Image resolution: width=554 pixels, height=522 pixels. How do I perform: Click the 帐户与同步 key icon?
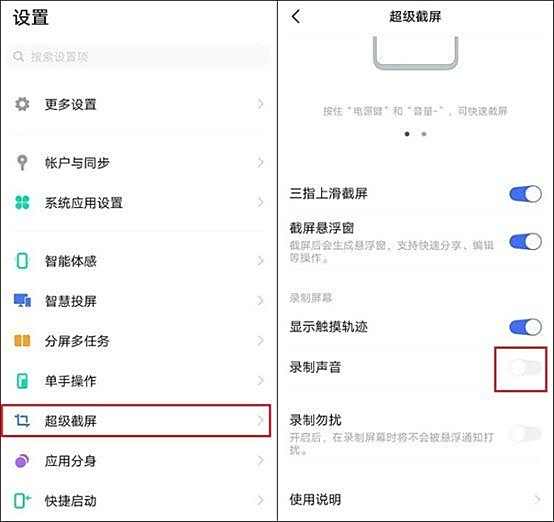click(22, 163)
